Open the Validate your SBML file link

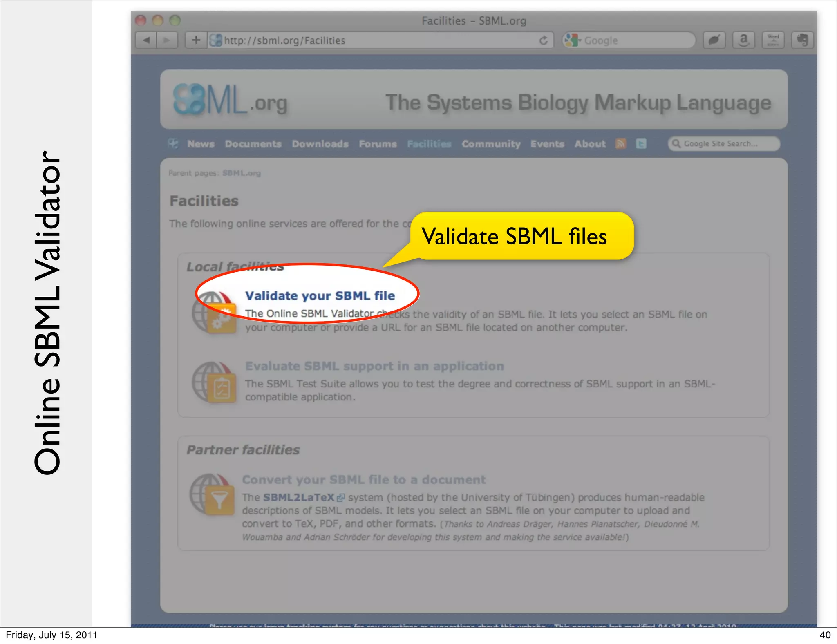[320, 295]
